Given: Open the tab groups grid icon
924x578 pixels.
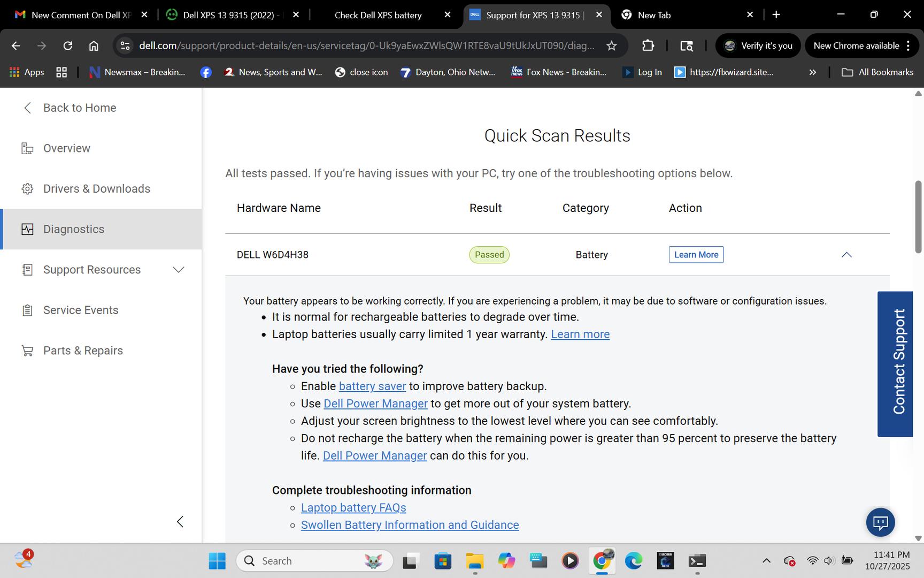Looking at the screenshot, I should (x=61, y=72).
